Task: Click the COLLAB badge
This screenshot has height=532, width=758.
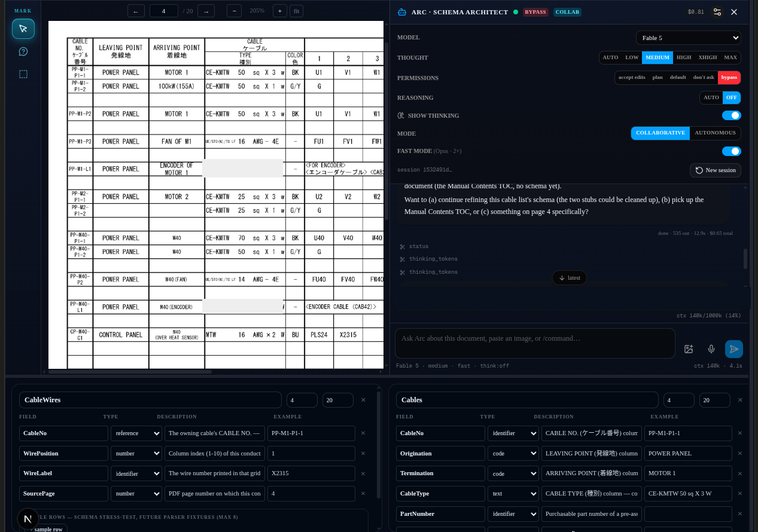Action: click(567, 12)
